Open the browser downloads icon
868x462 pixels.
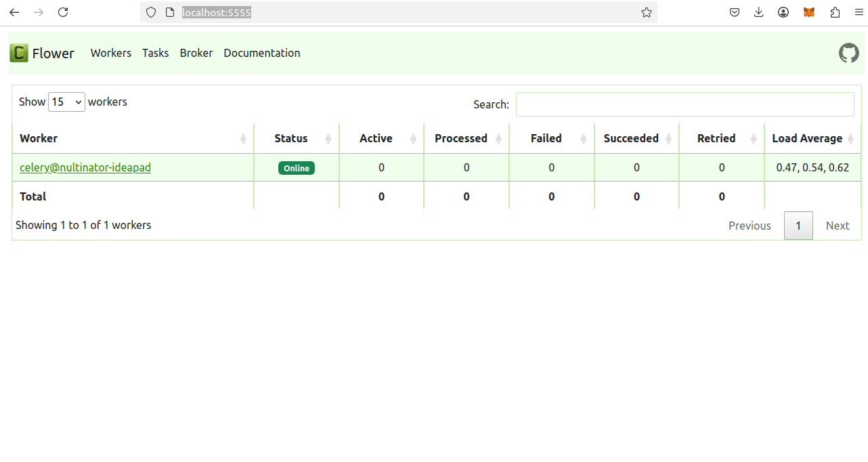tap(759, 12)
